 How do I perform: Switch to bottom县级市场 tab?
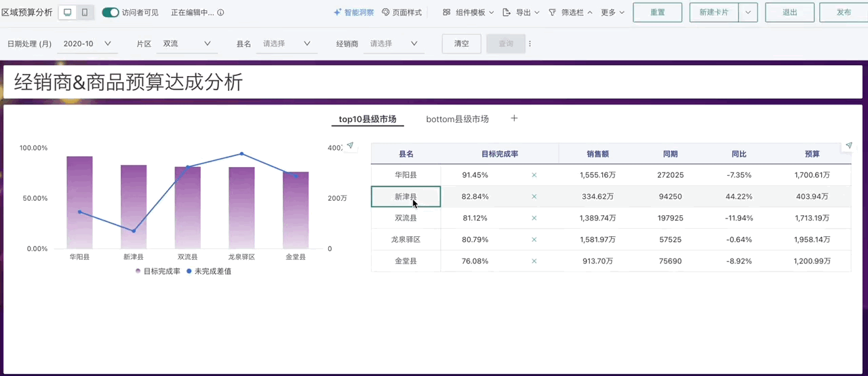pyautogui.click(x=457, y=119)
